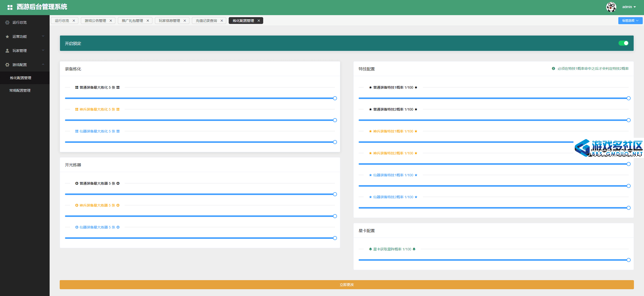Viewport: 644px width, 296px height.
Task: Click blue star left of 仙器装备特技1概率
Action: point(370,175)
